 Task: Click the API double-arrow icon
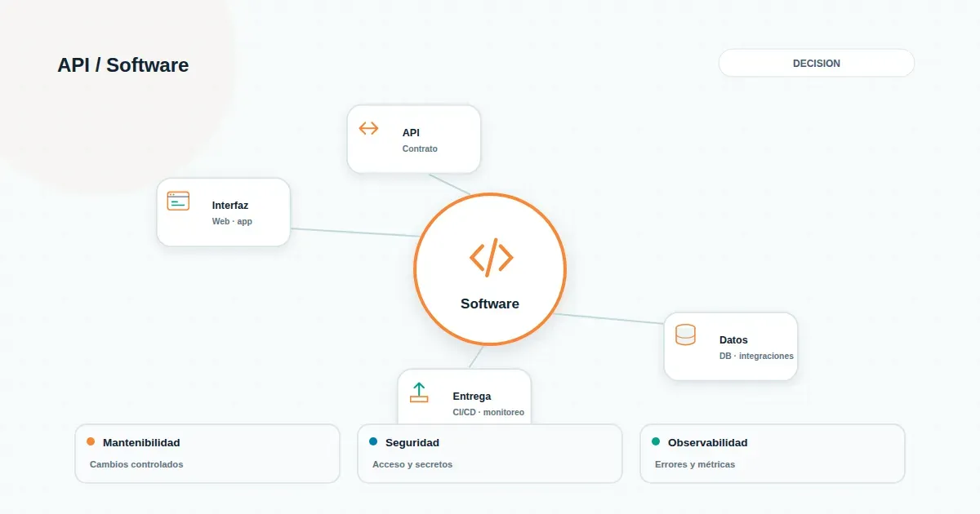368,128
